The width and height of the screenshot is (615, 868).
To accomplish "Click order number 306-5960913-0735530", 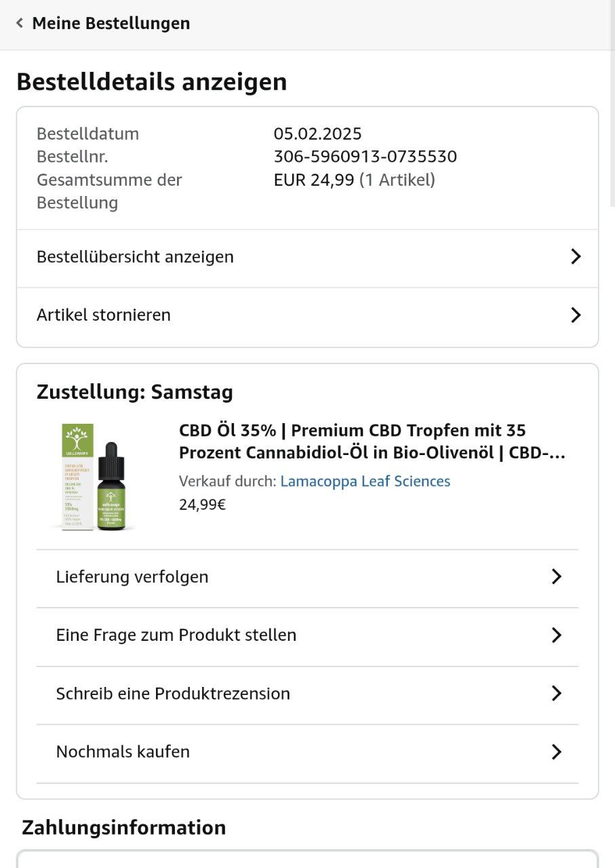I will (365, 157).
